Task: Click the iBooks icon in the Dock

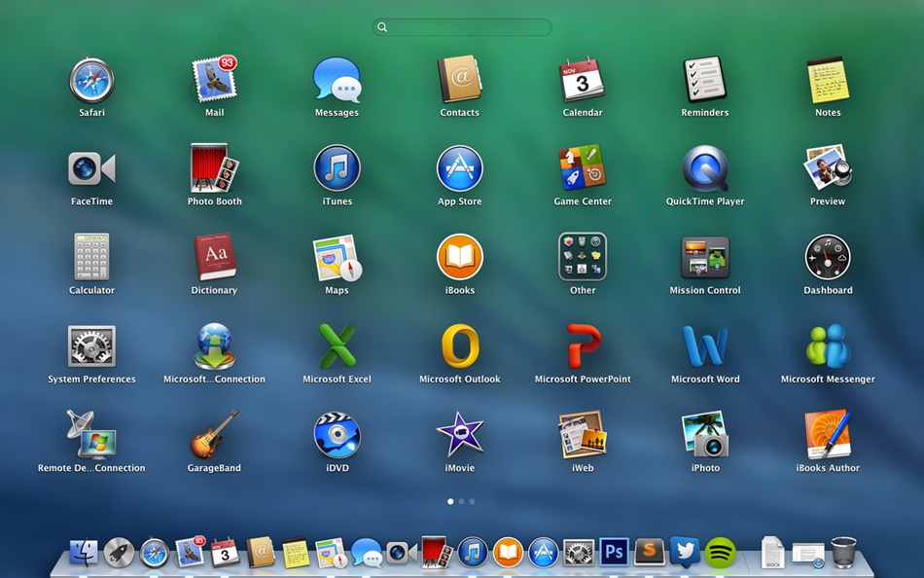Action: point(508,553)
